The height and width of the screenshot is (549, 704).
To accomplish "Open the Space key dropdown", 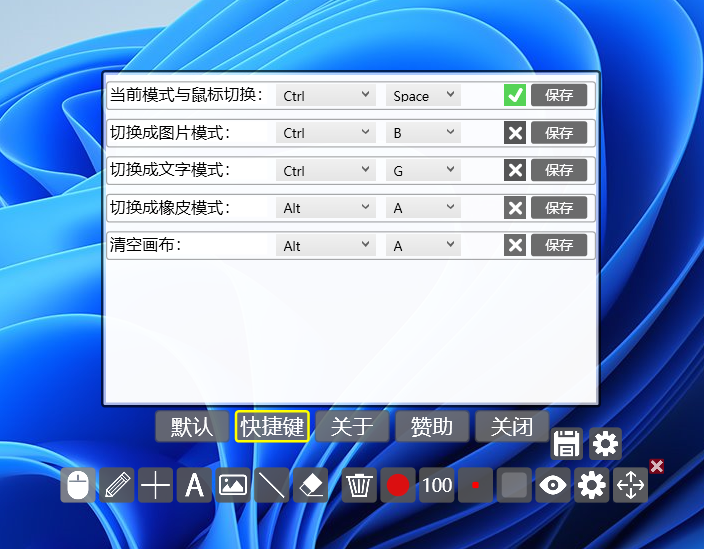I will [x=423, y=95].
